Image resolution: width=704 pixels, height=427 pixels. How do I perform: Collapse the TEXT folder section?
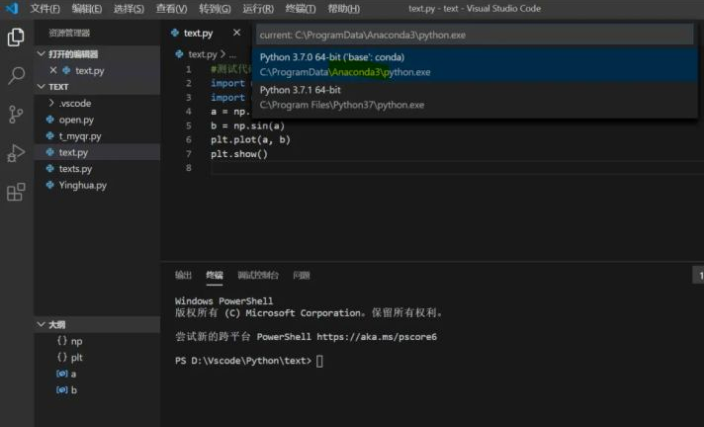point(41,86)
